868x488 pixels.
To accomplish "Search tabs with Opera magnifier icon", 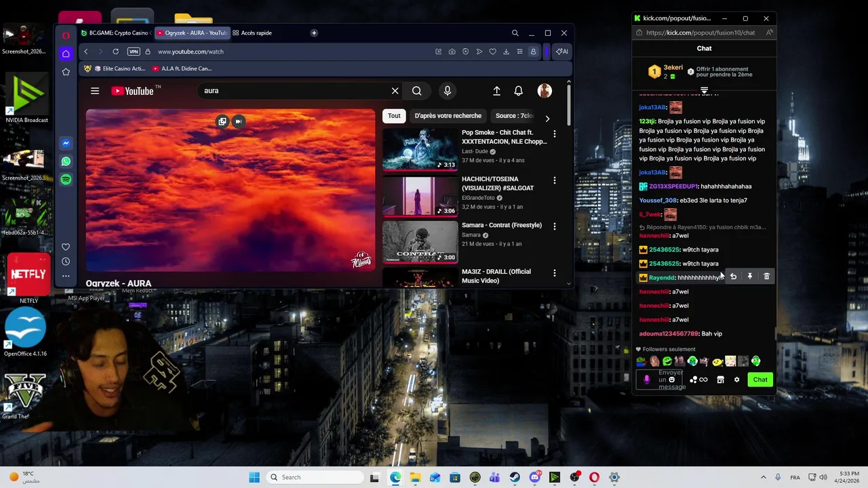I will tap(515, 33).
